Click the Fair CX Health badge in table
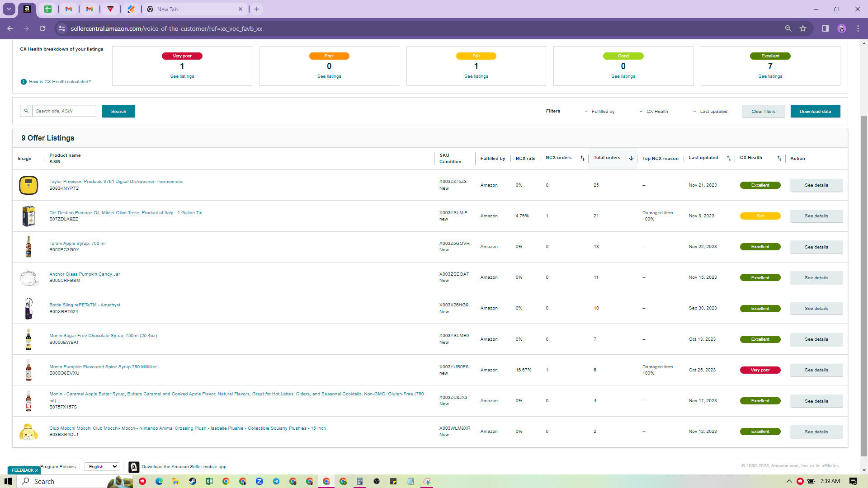 coord(760,216)
